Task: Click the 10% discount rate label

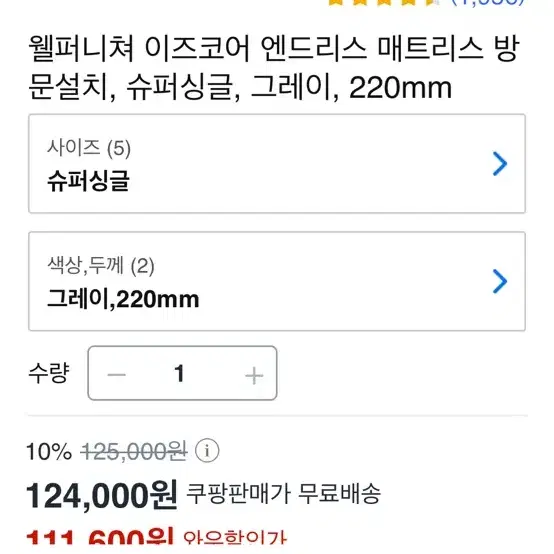Action: tap(49, 452)
